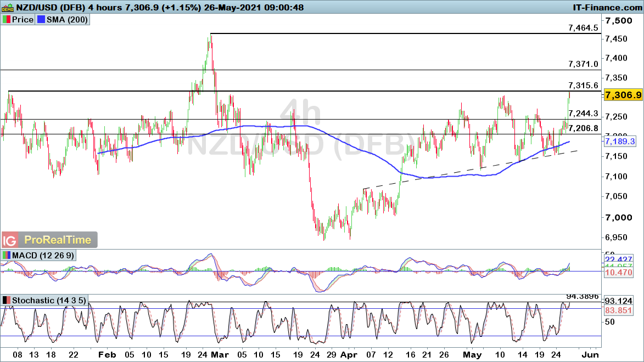The height and width of the screenshot is (362, 644).
Task: Open the Stochastic (14 3 5) indicator label
Action: coord(49,301)
